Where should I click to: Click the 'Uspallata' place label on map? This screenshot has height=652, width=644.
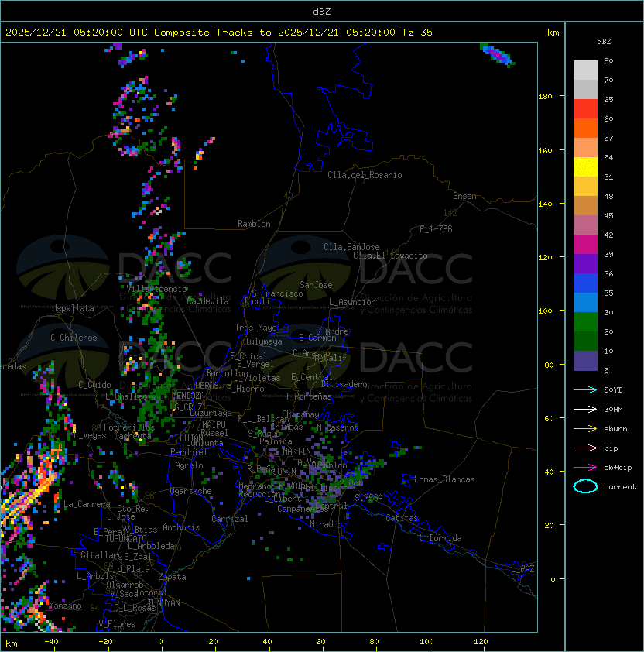(73, 308)
